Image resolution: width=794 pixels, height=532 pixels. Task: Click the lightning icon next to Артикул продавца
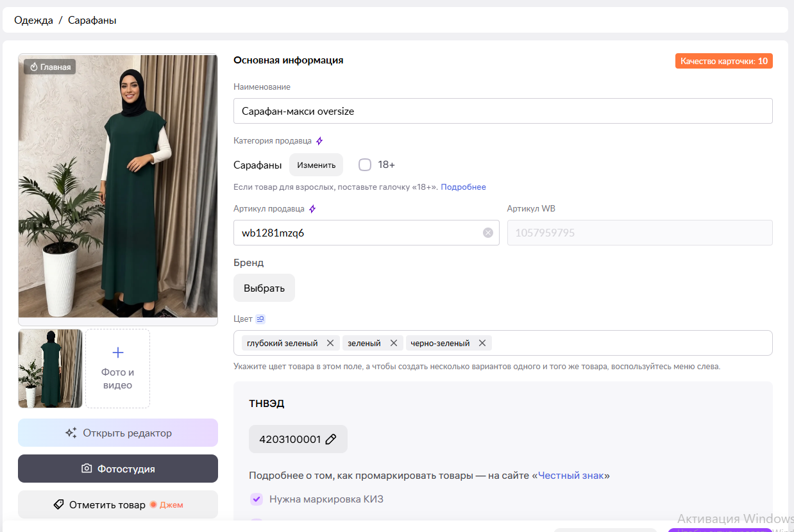tap(312, 209)
